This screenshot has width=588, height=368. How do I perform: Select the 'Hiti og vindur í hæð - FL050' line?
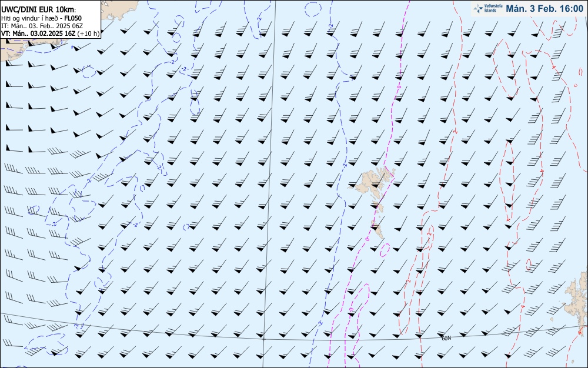click(42, 18)
